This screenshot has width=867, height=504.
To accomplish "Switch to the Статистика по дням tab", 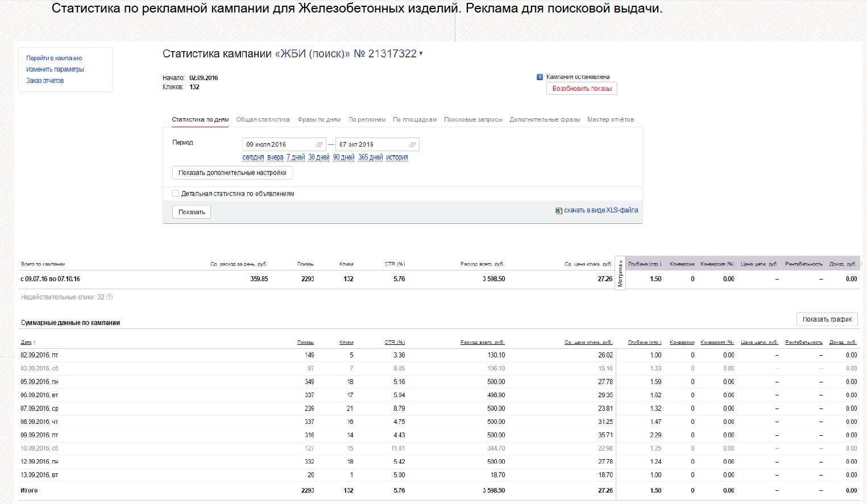I will (200, 120).
